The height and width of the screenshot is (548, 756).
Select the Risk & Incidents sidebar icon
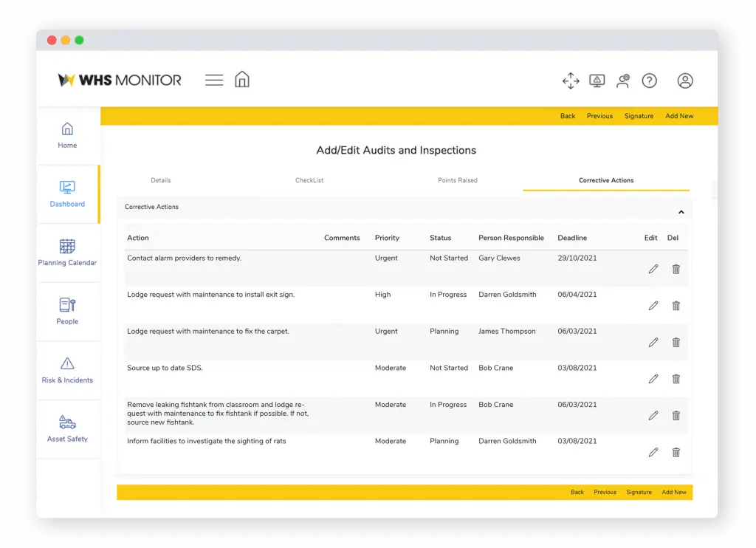coord(67,368)
